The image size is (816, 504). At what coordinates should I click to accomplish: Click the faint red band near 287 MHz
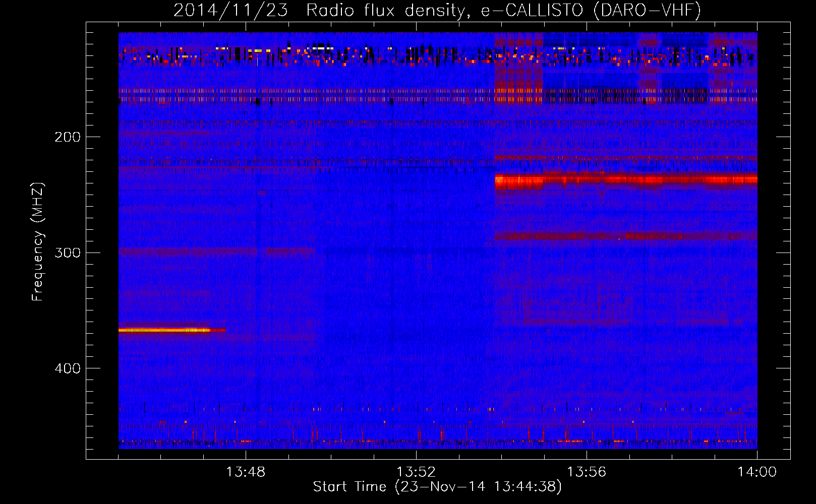pos(626,236)
